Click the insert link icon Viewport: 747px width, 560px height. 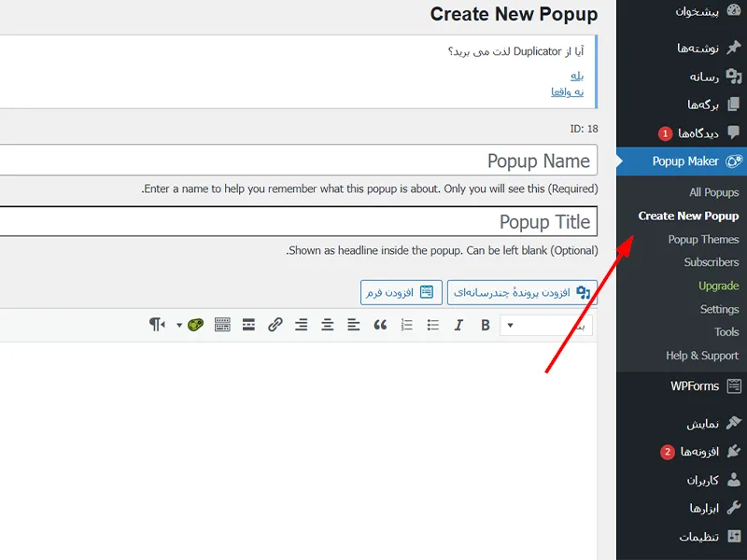pyautogui.click(x=275, y=325)
